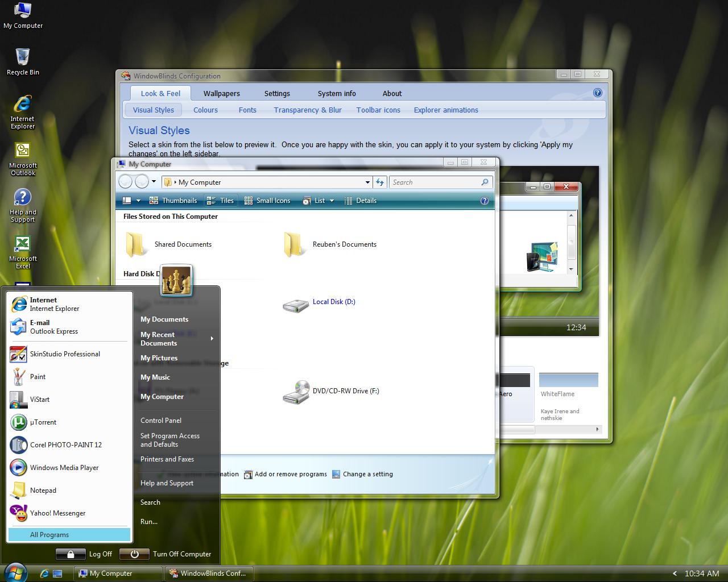Select the Look & Feel tab

click(x=160, y=94)
